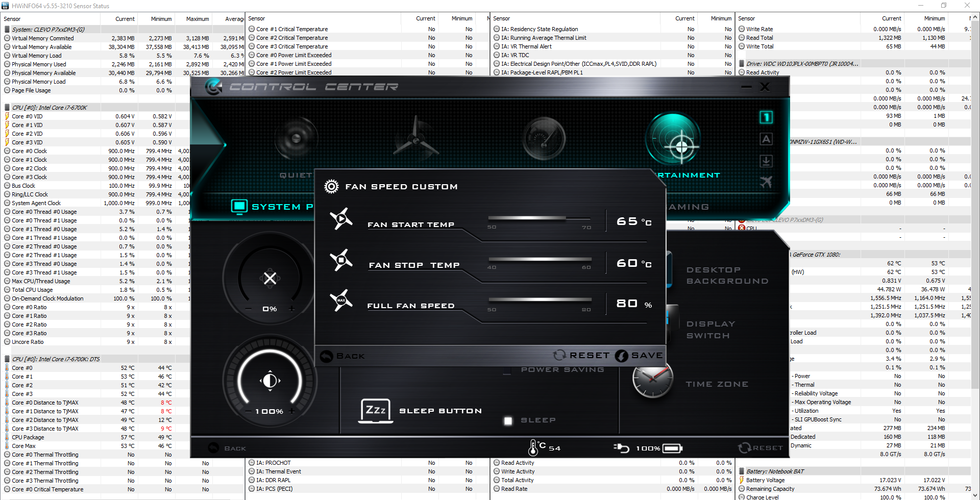Select the Quiet mode speaker icon
This screenshot has height=500, width=980.
click(x=296, y=138)
